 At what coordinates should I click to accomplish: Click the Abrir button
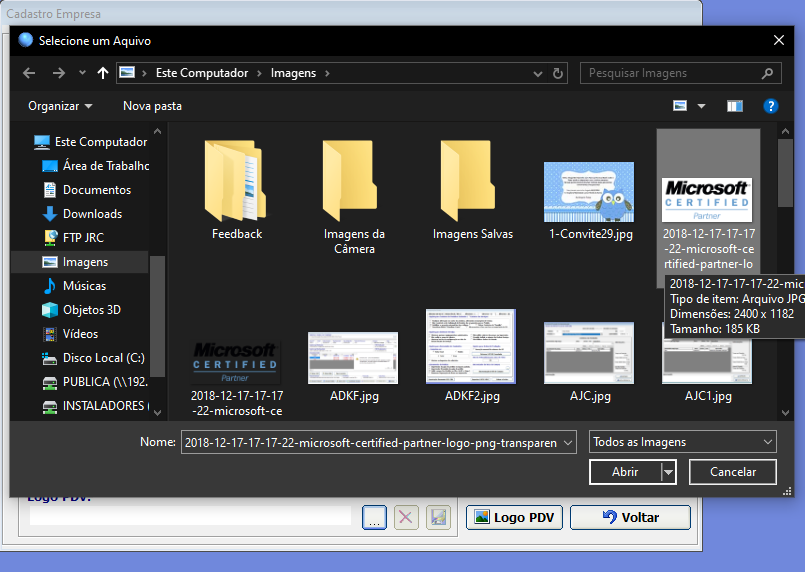(x=625, y=472)
